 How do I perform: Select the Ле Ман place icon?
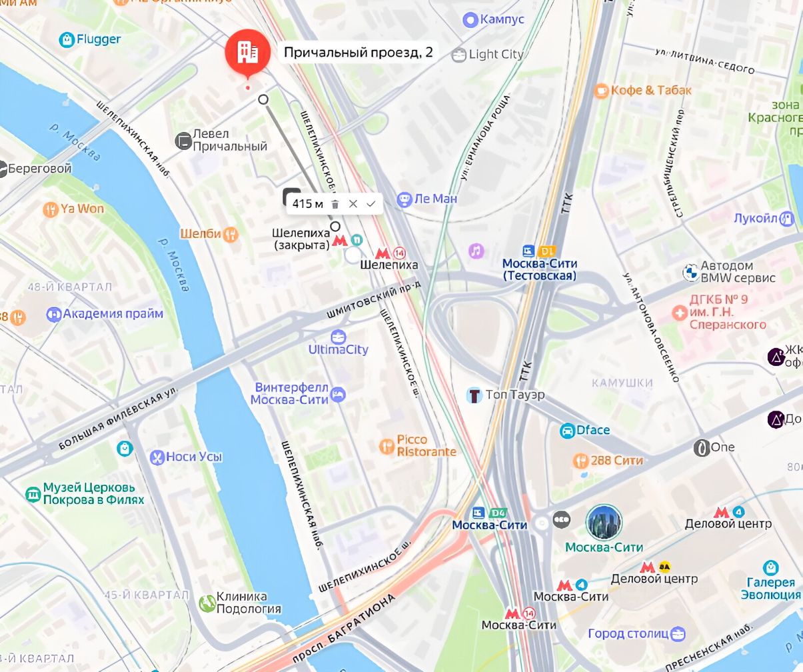(x=404, y=199)
